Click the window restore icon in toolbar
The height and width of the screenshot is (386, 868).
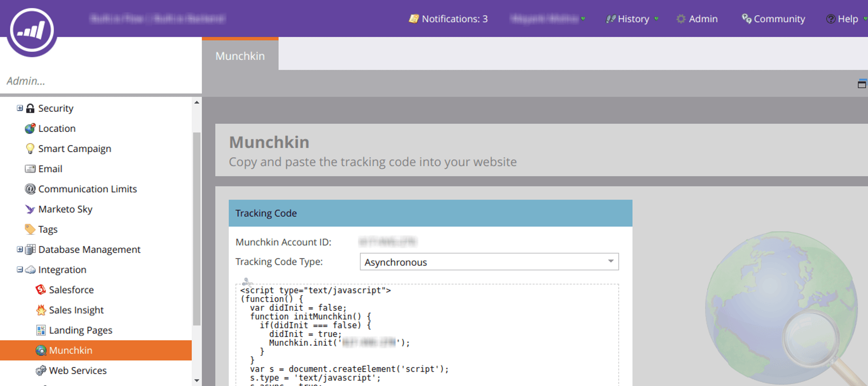(862, 84)
